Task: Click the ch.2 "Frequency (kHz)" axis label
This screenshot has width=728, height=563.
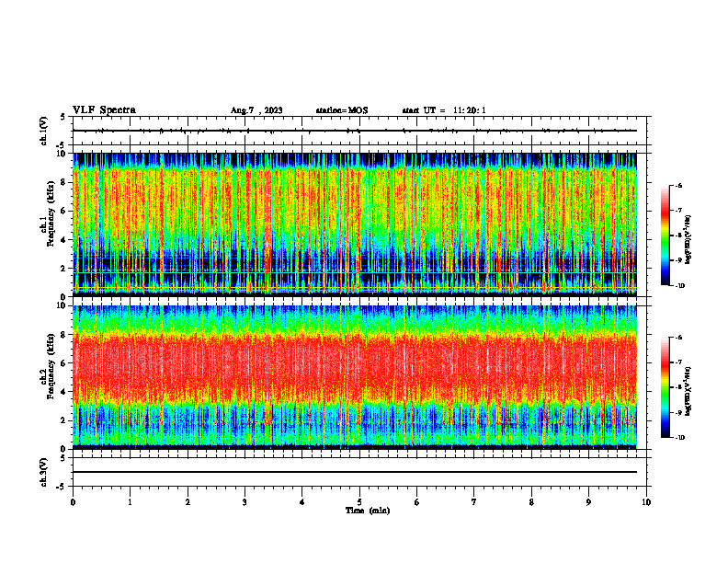Action: click(x=51, y=366)
